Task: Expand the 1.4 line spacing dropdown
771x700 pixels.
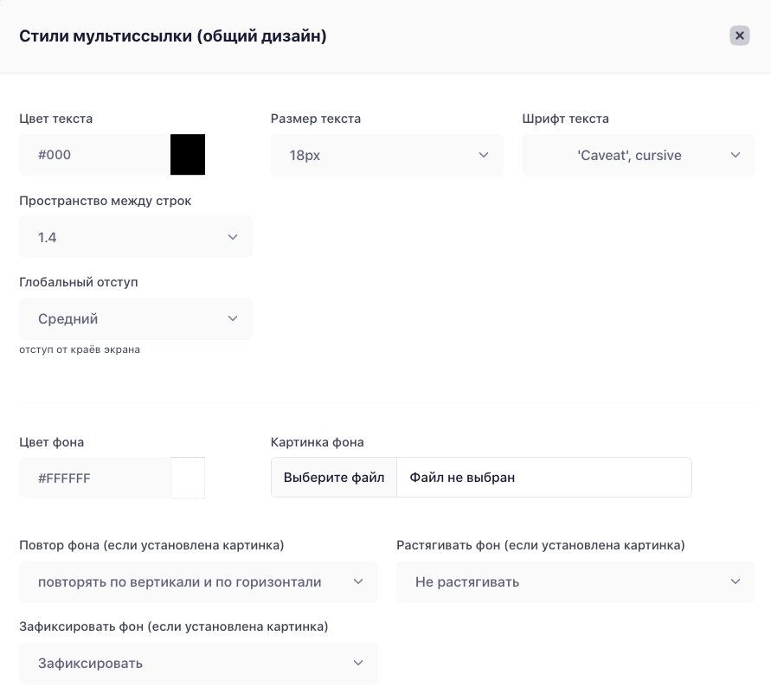Action: coord(136,237)
